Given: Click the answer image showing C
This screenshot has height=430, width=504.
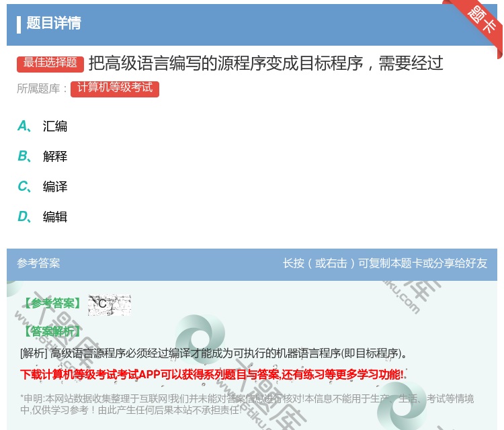Looking at the screenshot, I should (x=110, y=304).
